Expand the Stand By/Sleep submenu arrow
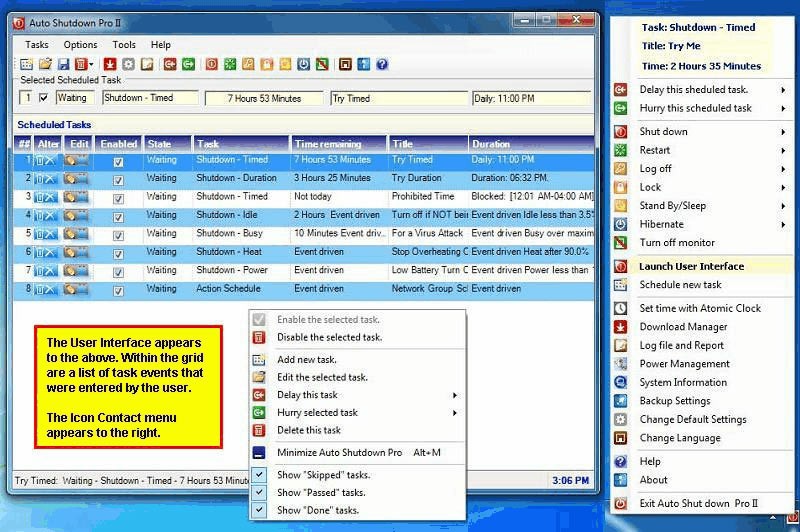 tap(783, 206)
